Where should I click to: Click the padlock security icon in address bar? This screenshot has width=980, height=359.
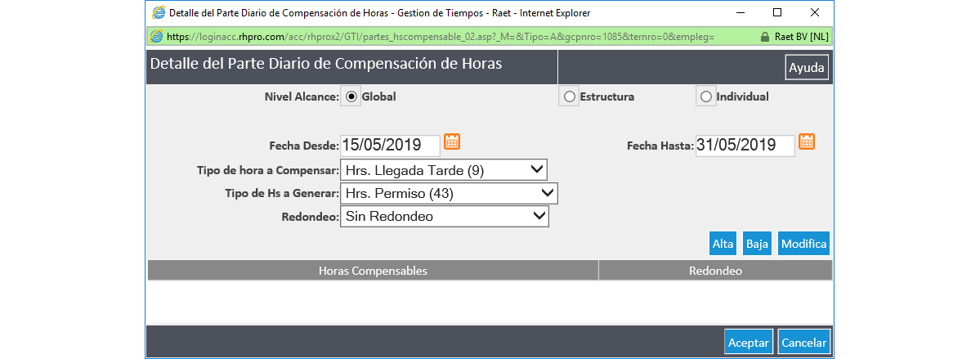763,37
